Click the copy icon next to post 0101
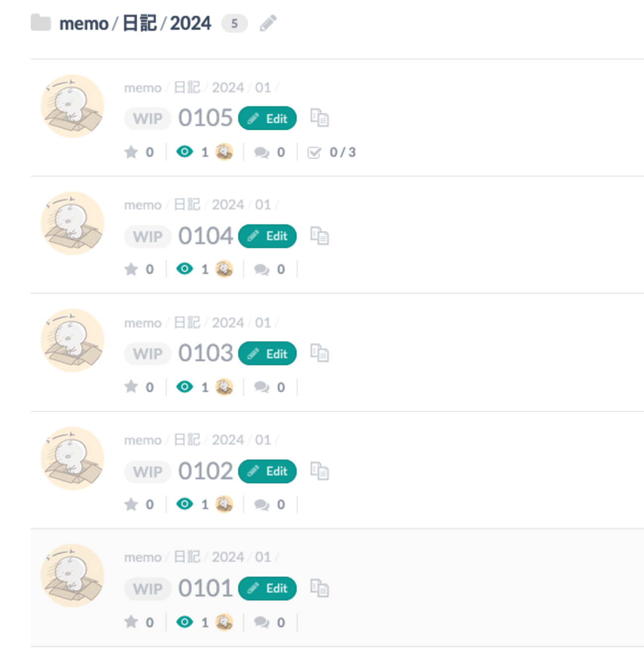 pos(320,588)
